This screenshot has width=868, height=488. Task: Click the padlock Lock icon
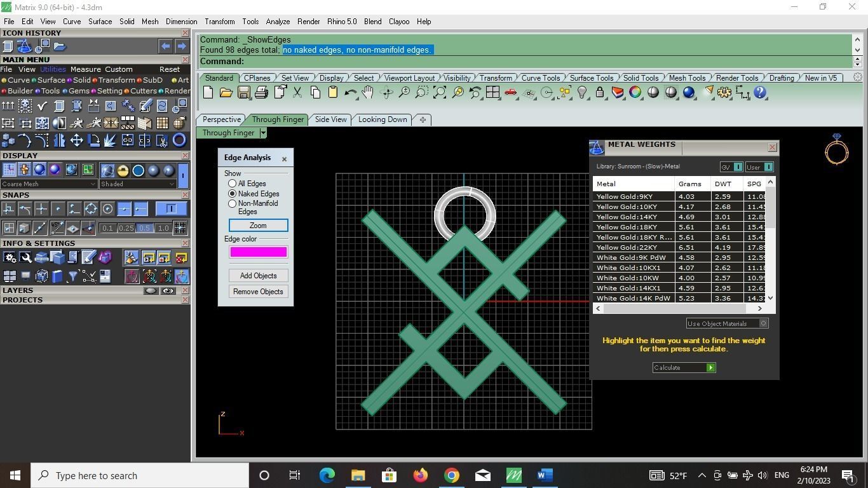click(x=599, y=93)
